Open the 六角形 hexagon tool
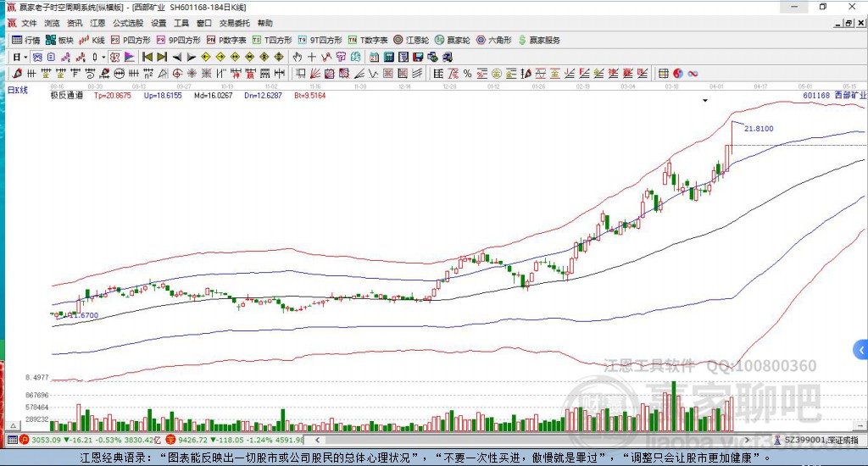The image size is (868, 466). pos(494,40)
